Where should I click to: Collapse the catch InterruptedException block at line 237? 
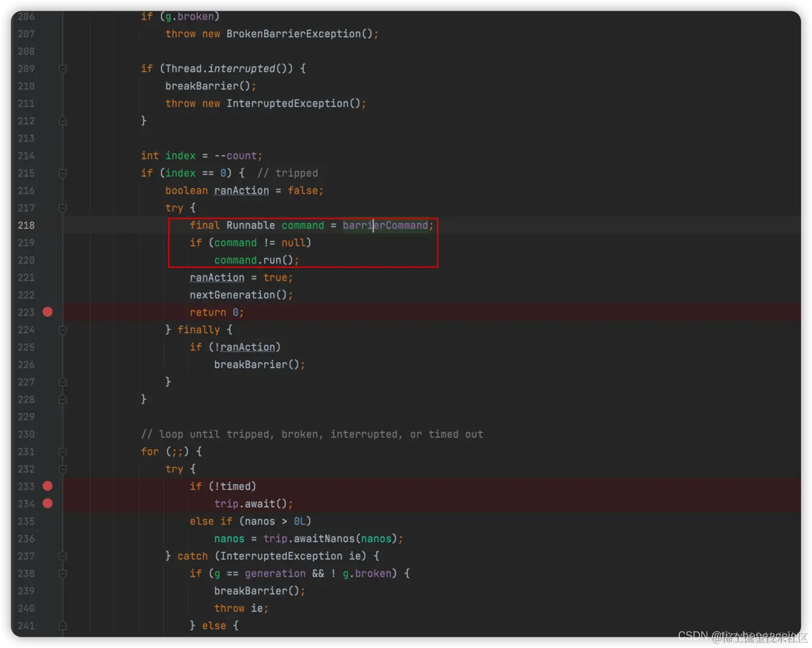click(x=62, y=556)
